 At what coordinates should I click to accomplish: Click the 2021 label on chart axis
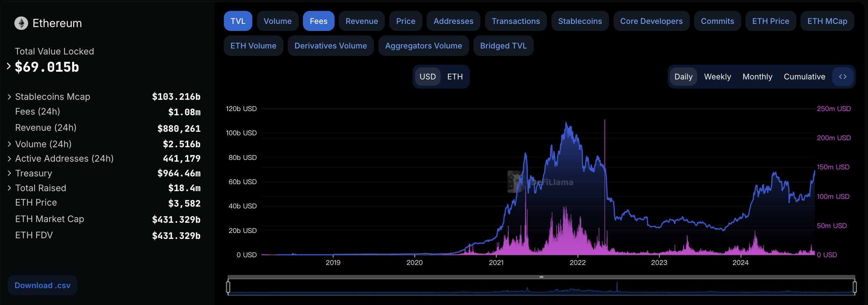496,262
